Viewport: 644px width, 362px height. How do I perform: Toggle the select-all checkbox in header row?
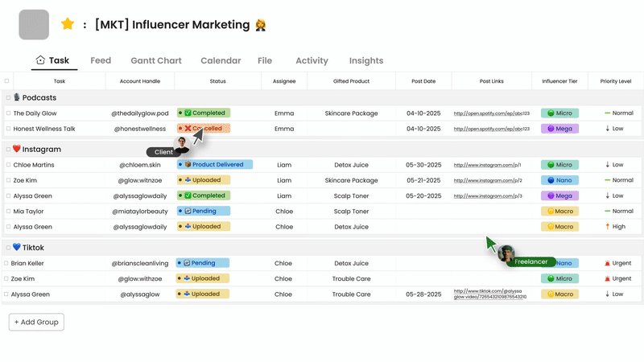point(7,81)
